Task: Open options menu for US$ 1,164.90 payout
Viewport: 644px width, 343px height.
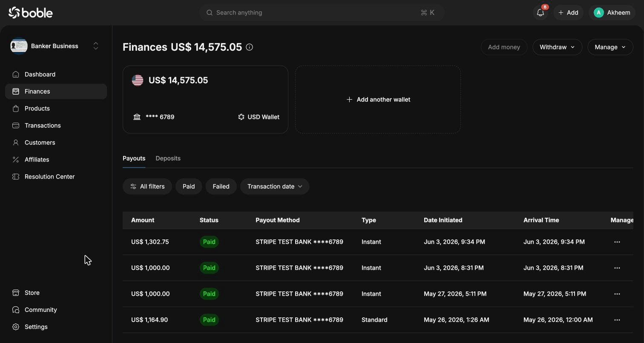Action: [x=617, y=320]
